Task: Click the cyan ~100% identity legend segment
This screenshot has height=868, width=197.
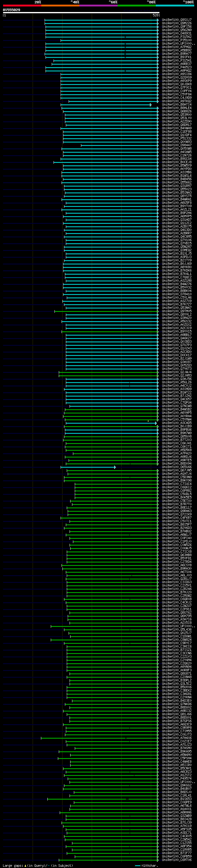Action: coord(175,6)
